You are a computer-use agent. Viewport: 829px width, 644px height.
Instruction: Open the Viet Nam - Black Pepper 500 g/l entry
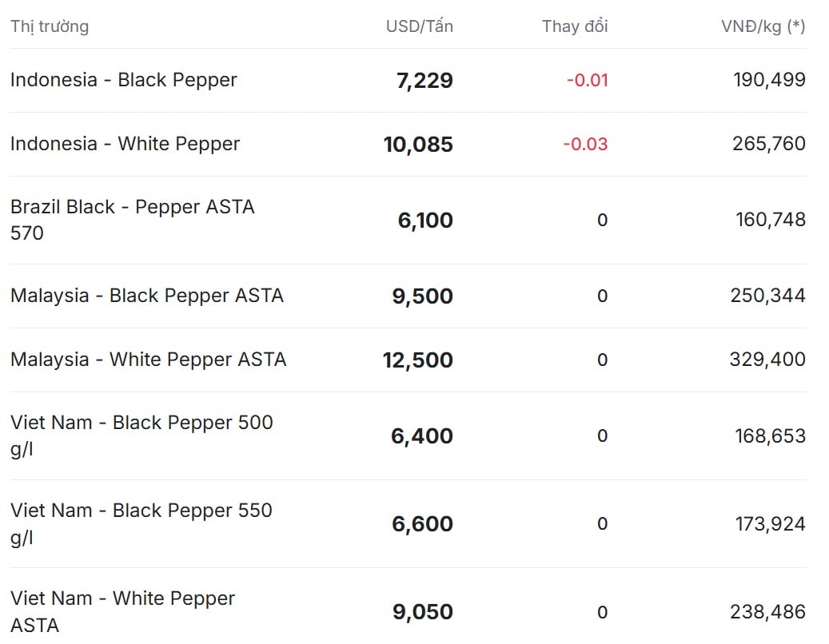(x=141, y=435)
